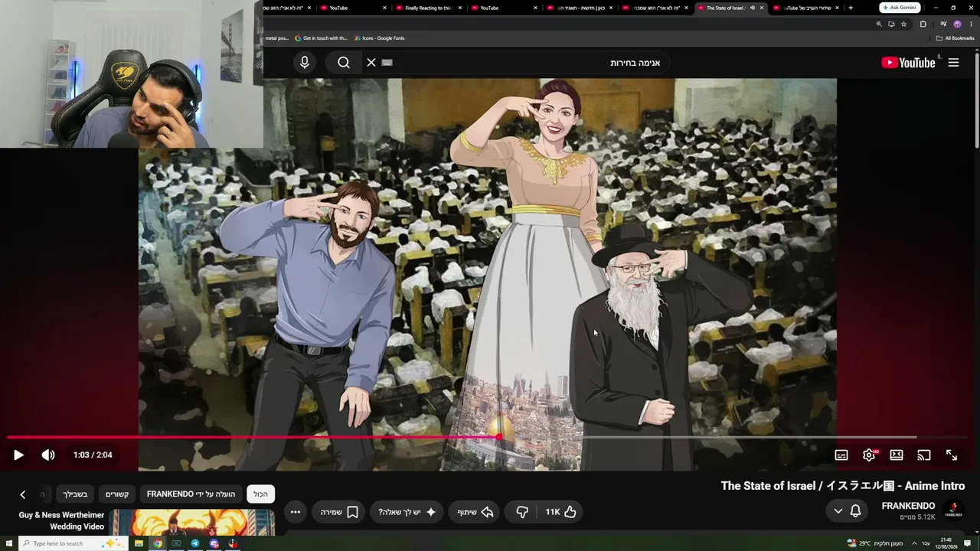
Task: Open Chrome profile avatar
Action: click(957, 24)
